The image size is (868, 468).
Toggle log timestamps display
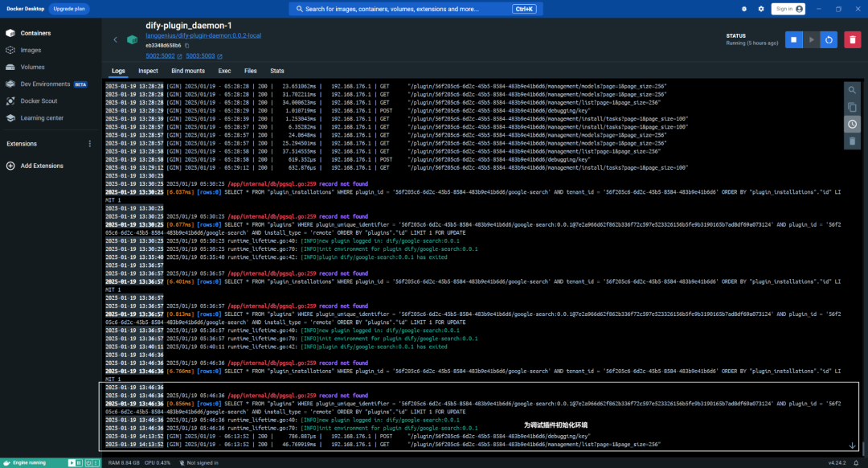click(x=852, y=125)
